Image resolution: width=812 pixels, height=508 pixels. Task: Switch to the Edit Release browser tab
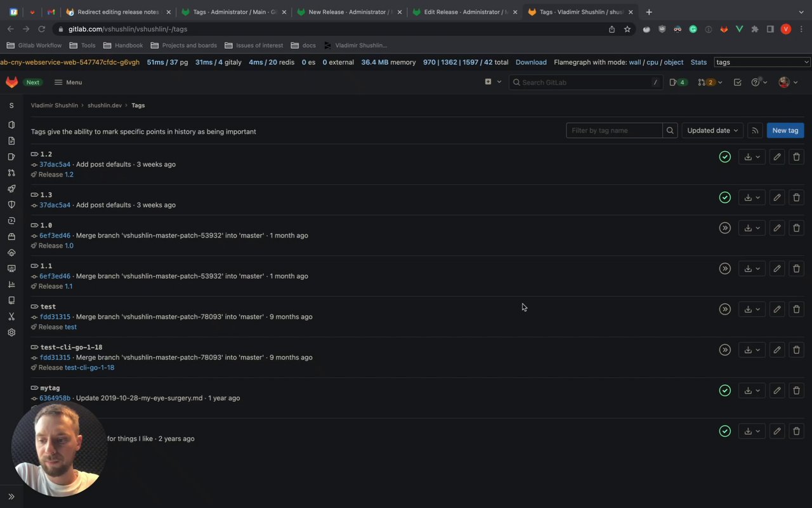(x=464, y=12)
